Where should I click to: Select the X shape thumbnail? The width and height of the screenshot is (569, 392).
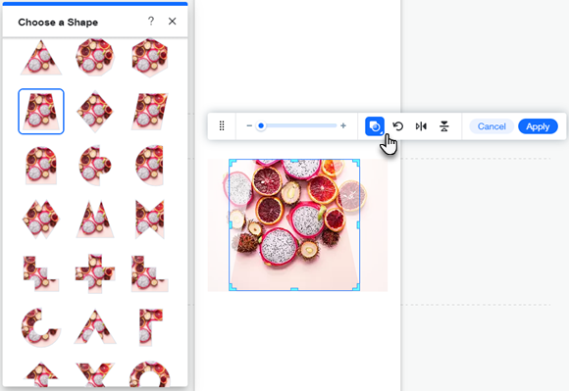95,374
